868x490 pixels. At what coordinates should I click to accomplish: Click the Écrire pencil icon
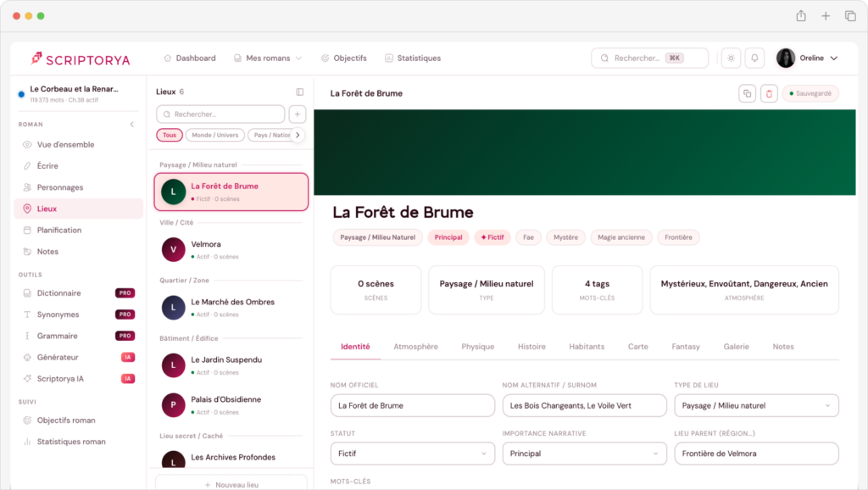pos(27,166)
